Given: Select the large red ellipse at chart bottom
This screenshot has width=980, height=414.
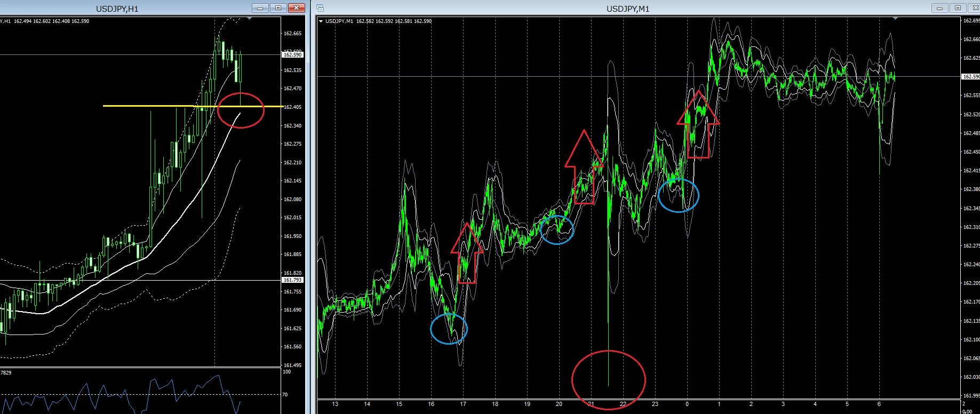Looking at the screenshot, I should click(609, 380).
